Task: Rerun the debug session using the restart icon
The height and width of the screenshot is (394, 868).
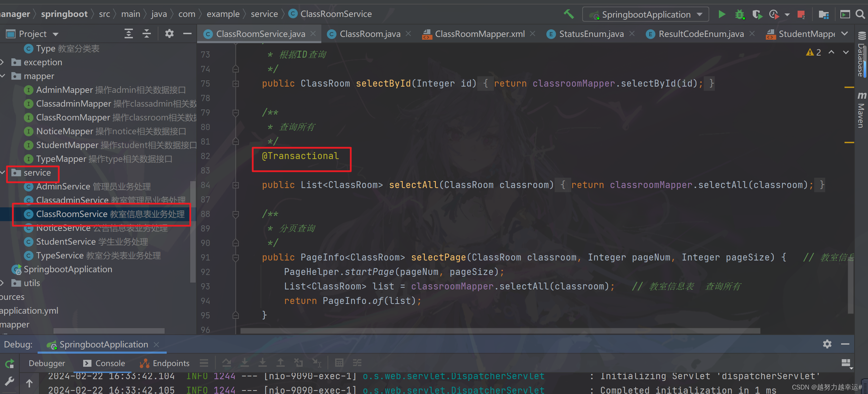Action: click(9, 363)
